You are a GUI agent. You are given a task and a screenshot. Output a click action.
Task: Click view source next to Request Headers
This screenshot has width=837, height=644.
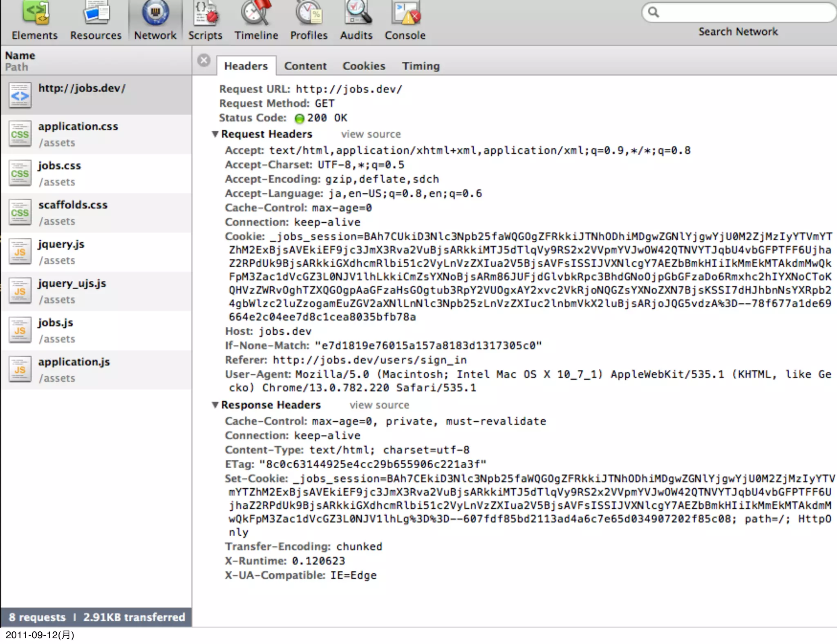[371, 134]
